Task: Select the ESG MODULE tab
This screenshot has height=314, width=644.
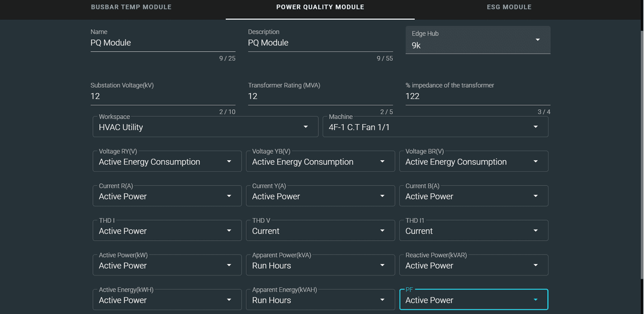Action: click(x=509, y=7)
